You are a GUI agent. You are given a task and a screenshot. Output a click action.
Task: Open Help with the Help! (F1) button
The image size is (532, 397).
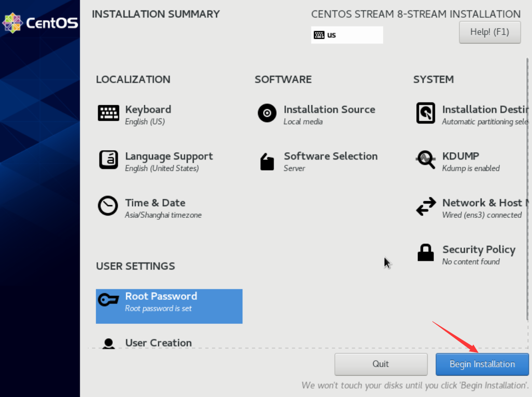pos(489,32)
